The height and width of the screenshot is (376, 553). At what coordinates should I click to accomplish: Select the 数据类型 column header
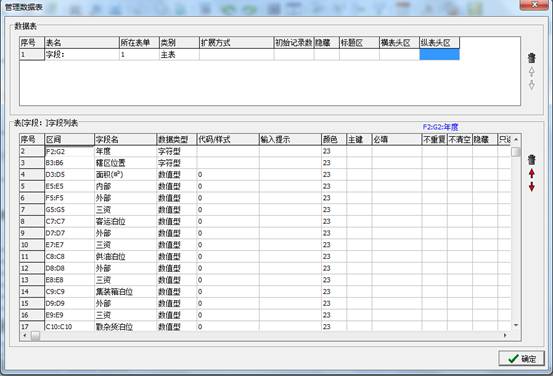point(177,140)
